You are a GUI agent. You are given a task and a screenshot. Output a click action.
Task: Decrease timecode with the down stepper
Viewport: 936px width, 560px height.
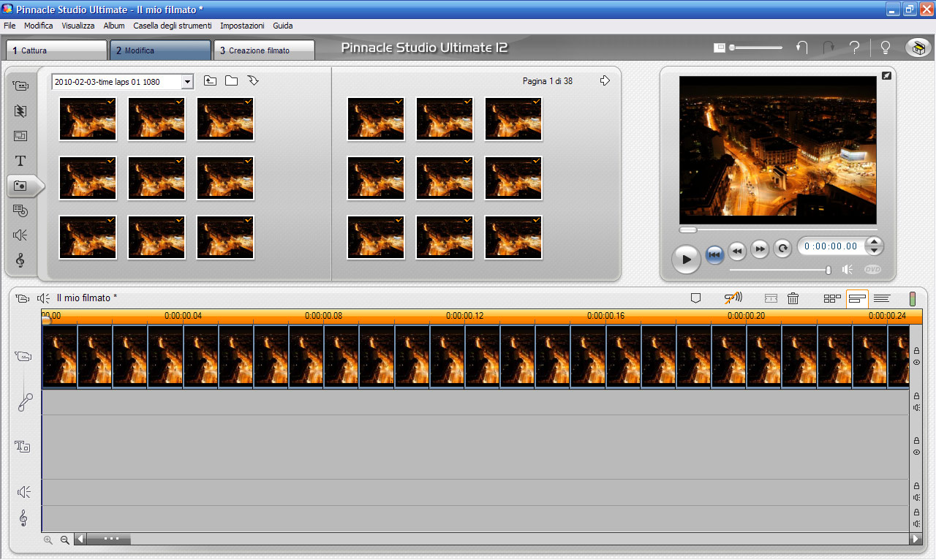(x=875, y=251)
